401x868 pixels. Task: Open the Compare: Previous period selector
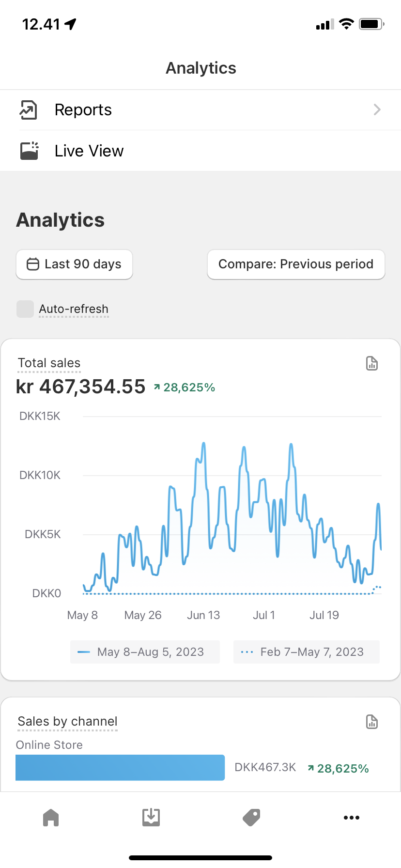point(296,264)
